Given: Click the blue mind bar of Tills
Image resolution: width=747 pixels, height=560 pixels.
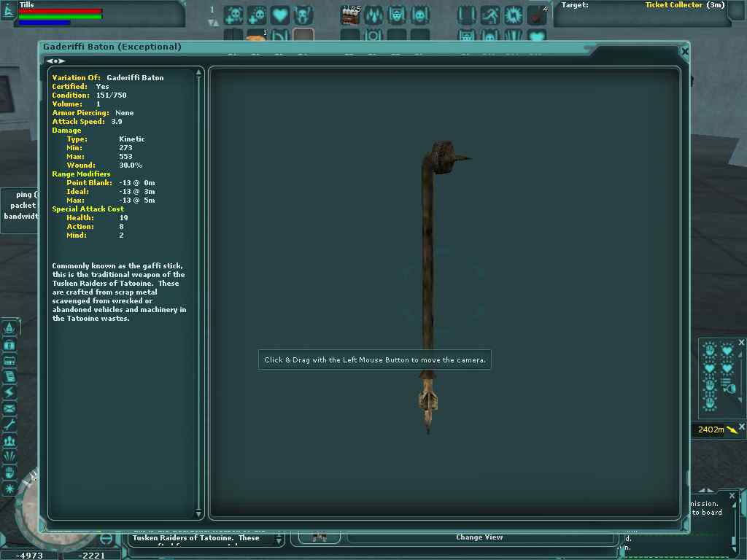Looking at the screenshot, I should click(x=44, y=23).
